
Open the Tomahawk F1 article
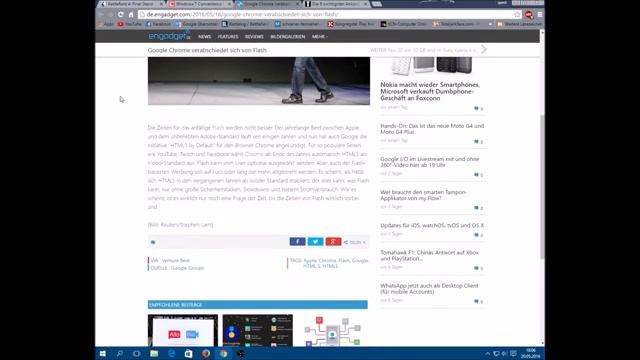pyautogui.click(x=429, y=256)
